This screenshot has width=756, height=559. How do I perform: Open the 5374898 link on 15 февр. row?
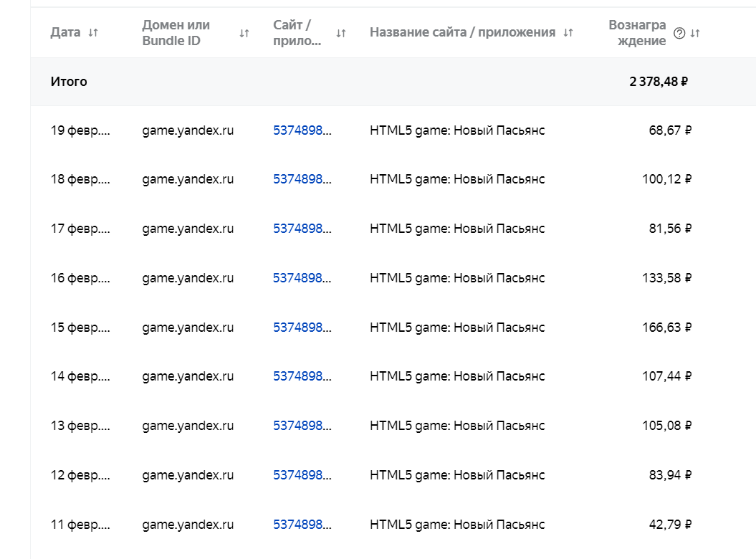[302, 328]
